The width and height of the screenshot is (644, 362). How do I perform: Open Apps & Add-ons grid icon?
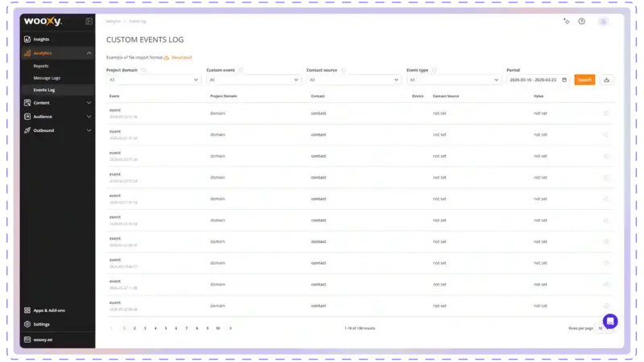pyautogui.click(x=27, y=311)
